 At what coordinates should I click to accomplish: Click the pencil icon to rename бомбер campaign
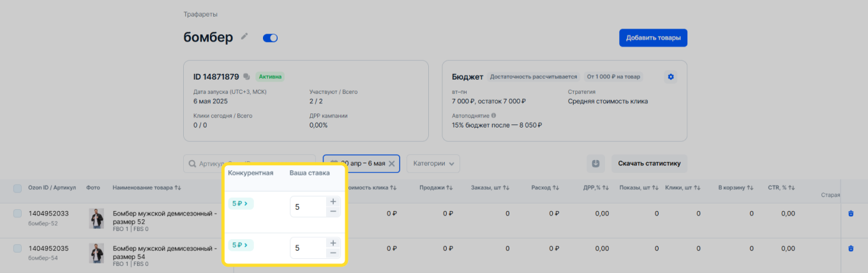click(244, 38)
